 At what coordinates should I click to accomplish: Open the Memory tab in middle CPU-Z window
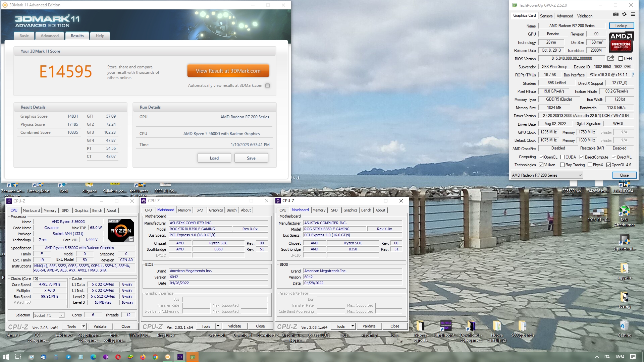(184, 210)
